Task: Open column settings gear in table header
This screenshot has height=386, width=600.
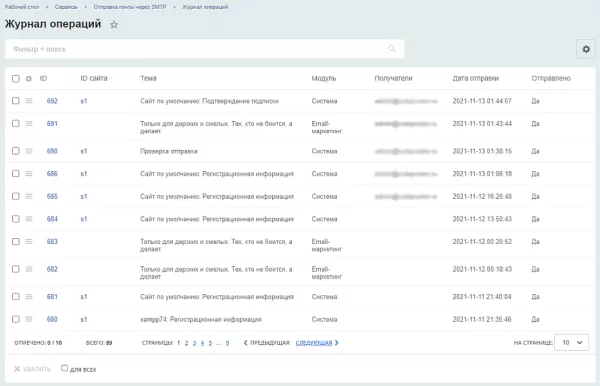Action: 29,78
